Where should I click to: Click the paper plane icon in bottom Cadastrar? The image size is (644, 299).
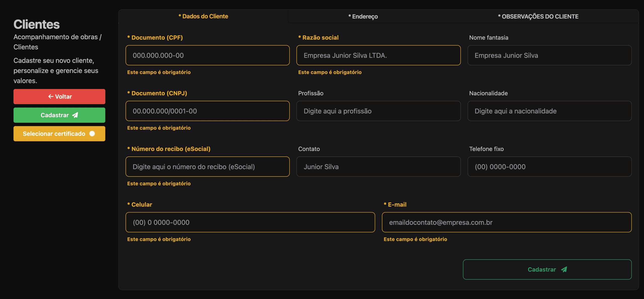pos(564,269)
